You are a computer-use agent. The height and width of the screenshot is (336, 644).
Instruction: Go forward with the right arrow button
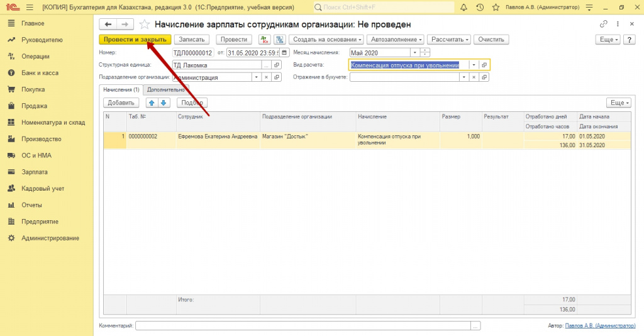pos(125,25)
